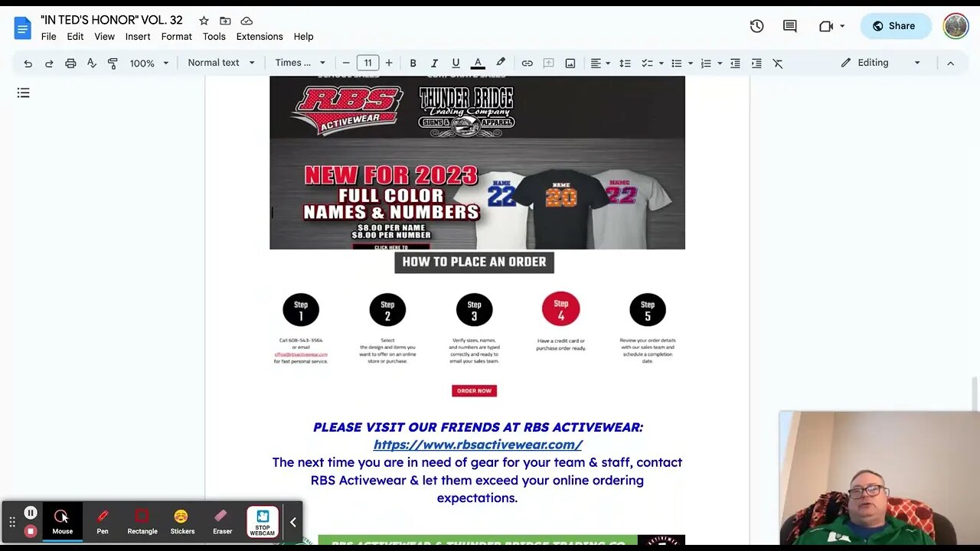
Task: Toggle underline formatting
Action: click(456, 64)
